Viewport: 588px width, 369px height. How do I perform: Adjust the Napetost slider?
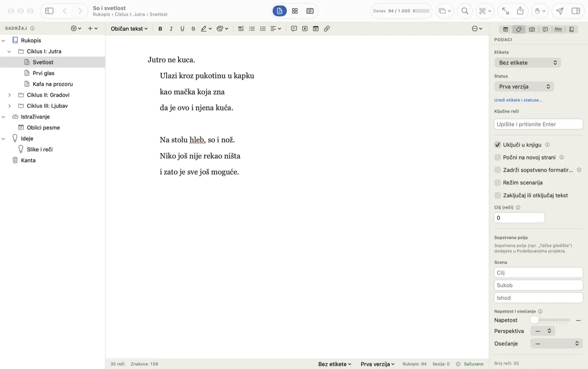tap(551, 320)
